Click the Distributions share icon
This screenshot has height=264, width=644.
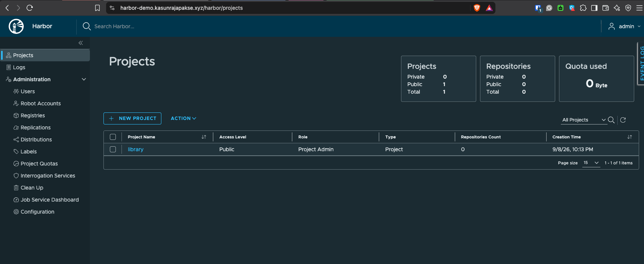tap(16, 140)
